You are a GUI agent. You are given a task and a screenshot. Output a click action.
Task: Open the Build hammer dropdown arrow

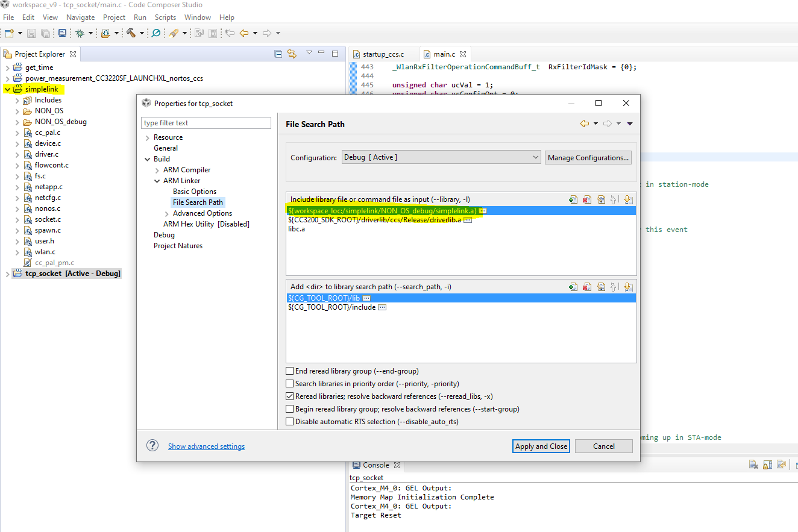point(142,33)
